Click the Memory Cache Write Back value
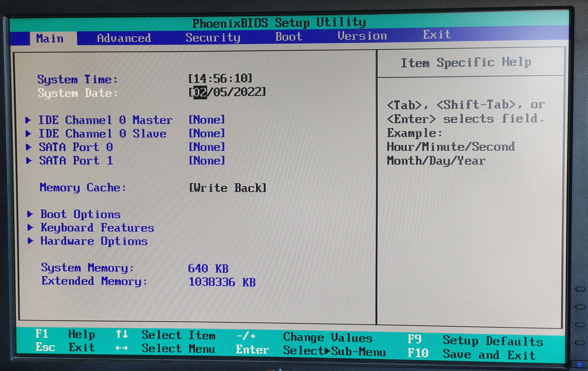The width and height of the screenshot is (588, 371). [x=228, y=188]
